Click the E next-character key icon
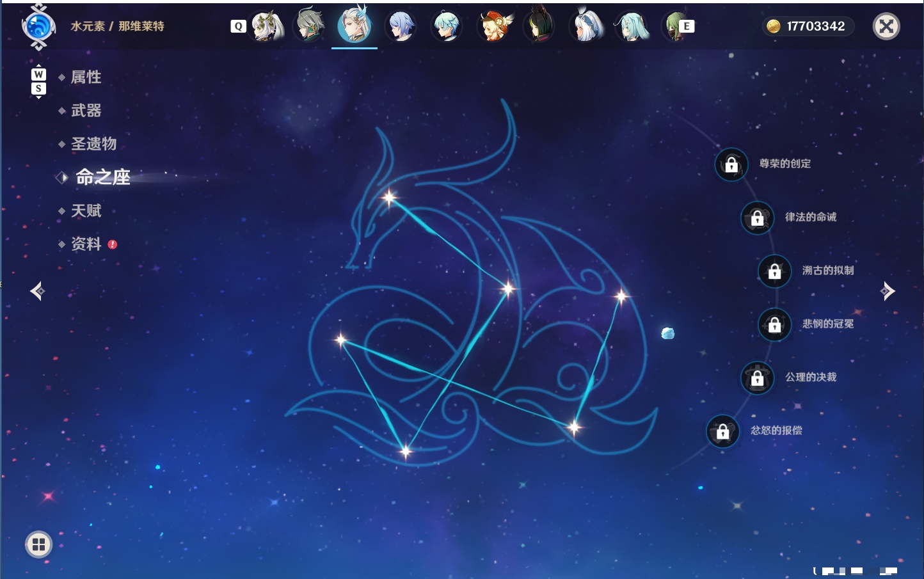 pos(687,26)
